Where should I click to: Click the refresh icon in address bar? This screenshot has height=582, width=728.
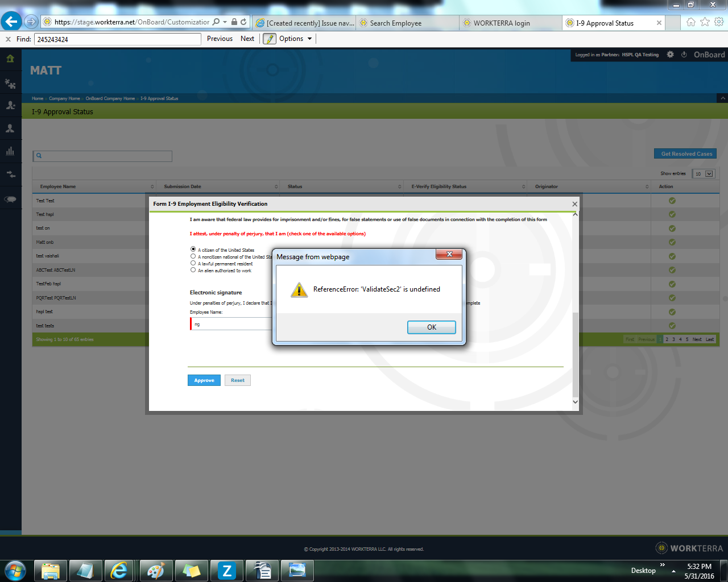point(244,22)
